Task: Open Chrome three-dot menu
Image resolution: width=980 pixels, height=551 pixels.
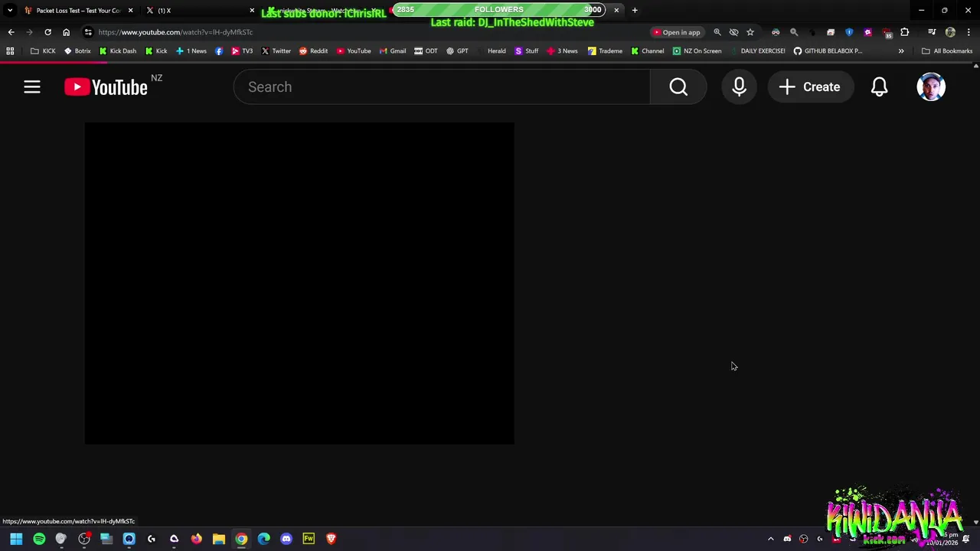Action: pos(969,32)
